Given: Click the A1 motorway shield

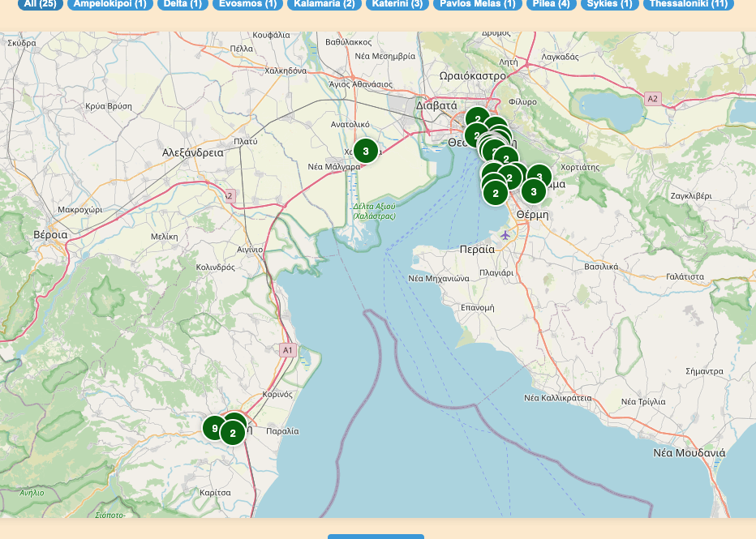Looking at the screenshot, I should 287,350.
